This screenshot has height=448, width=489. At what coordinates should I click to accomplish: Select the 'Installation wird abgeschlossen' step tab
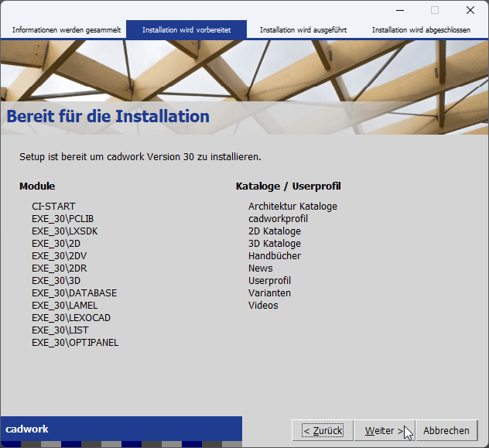[421, 30]
